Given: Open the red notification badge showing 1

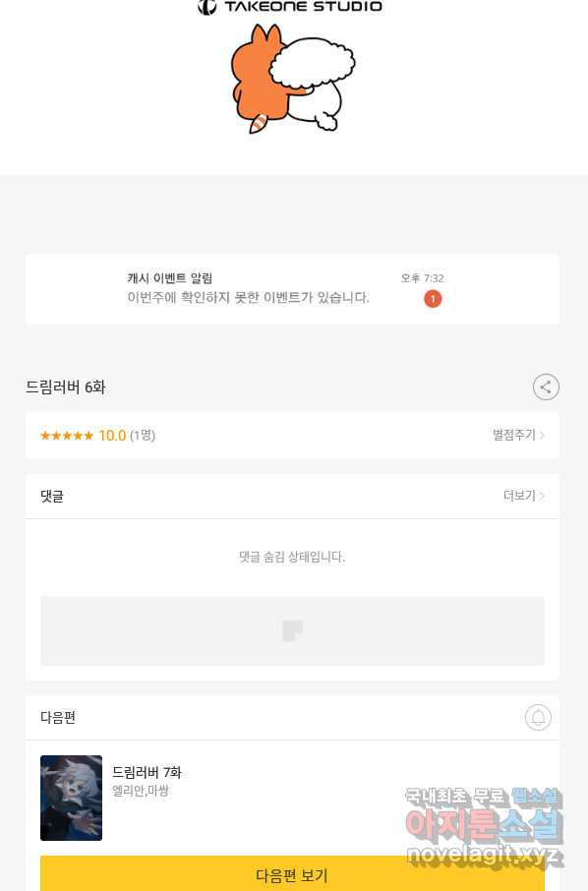Looking at the screenshot, I should click(433, 298).
